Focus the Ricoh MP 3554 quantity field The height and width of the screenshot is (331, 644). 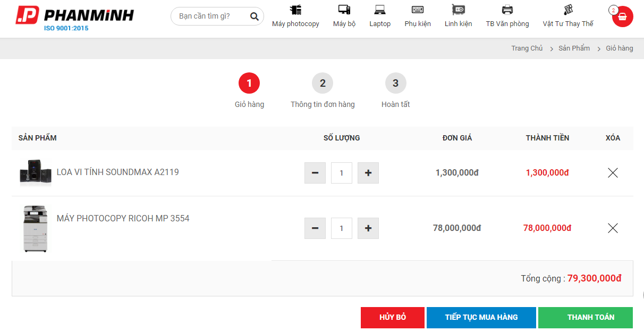(x=342, y=228)
